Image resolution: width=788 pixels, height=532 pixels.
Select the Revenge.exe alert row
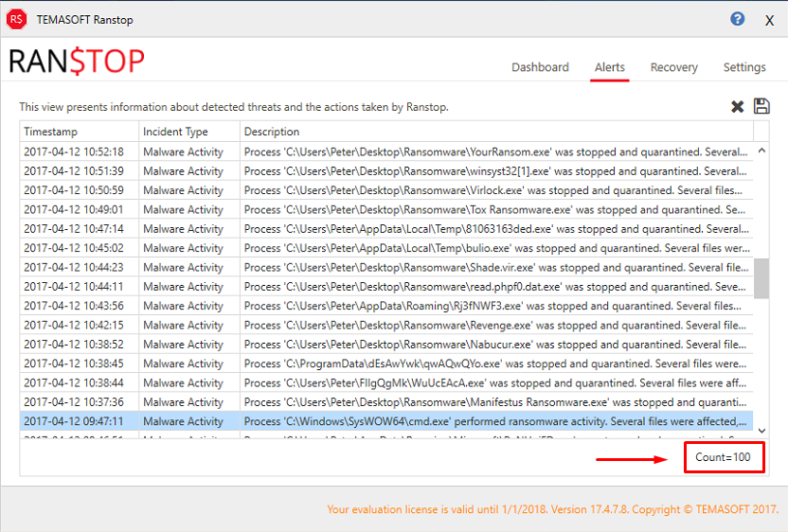[x=386, y=325]
